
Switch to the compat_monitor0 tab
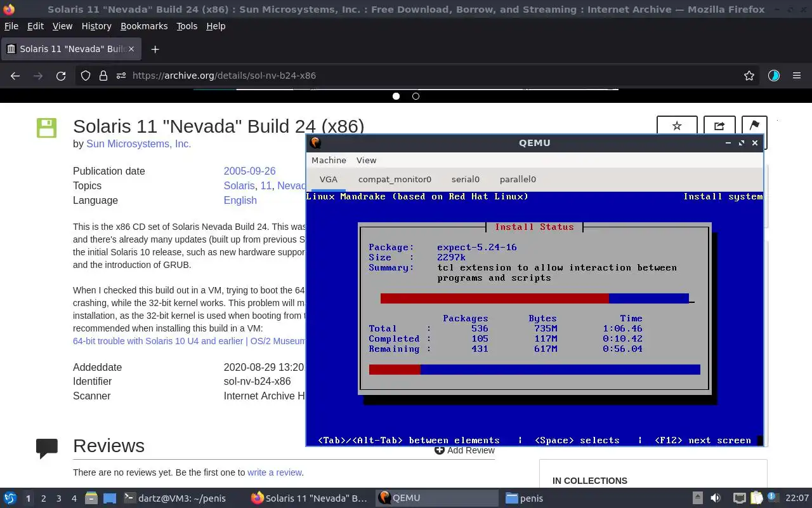395,179
